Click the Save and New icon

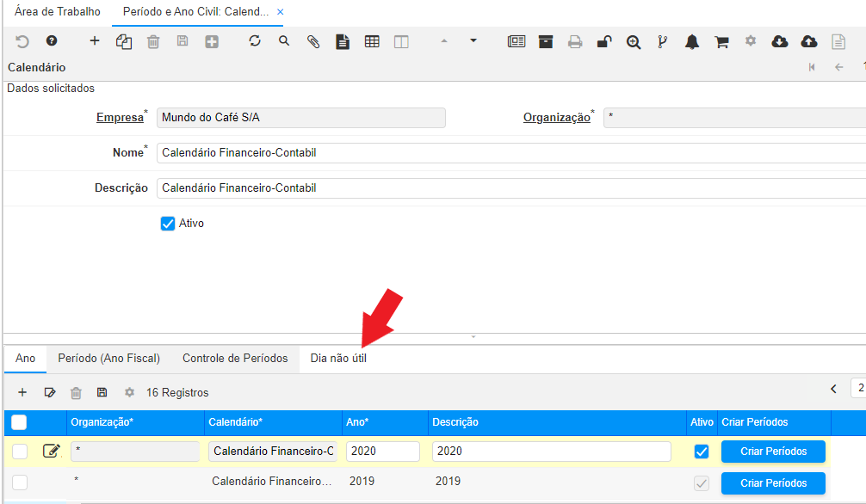pos(212,41)
